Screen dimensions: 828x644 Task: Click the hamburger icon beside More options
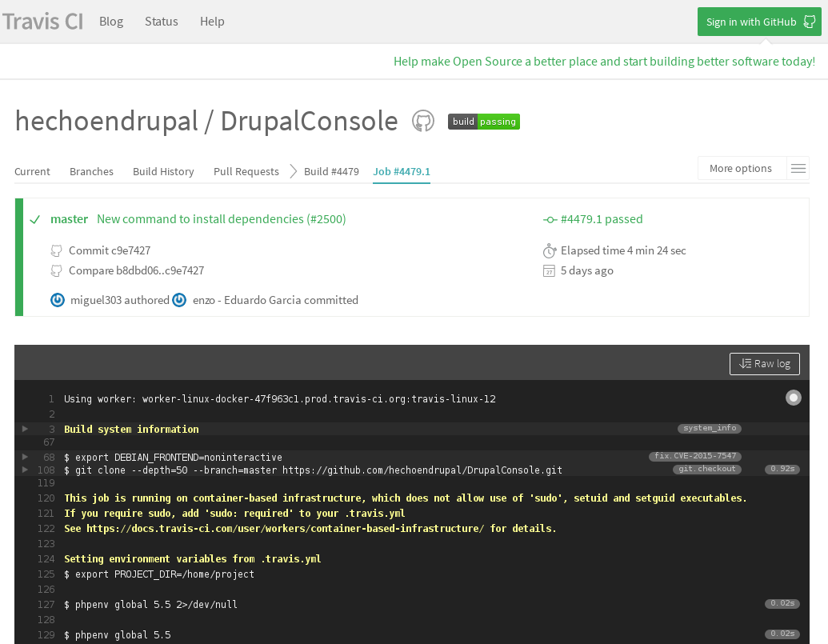pos(798,168)
